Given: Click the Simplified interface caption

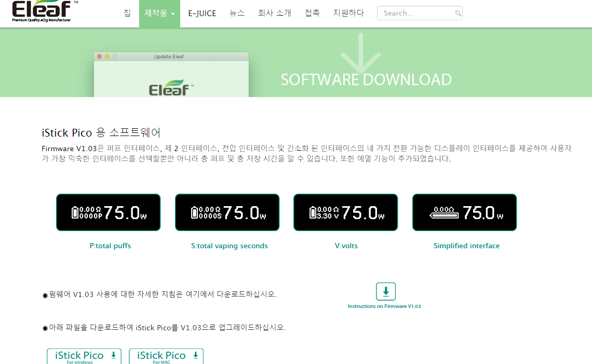Looking at the screenshot, I should (x=466, y=246).
